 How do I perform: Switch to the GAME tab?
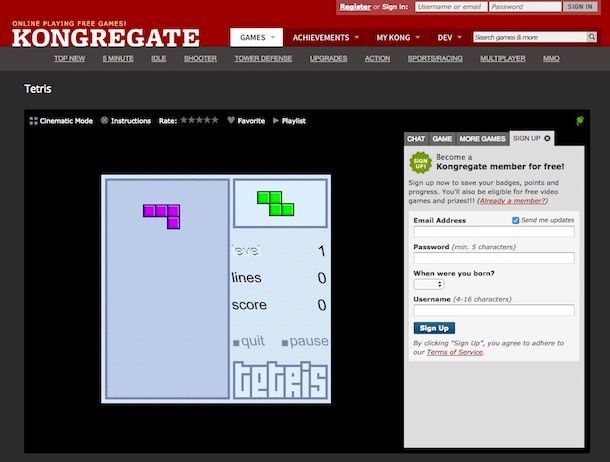[x=442, y=139]
